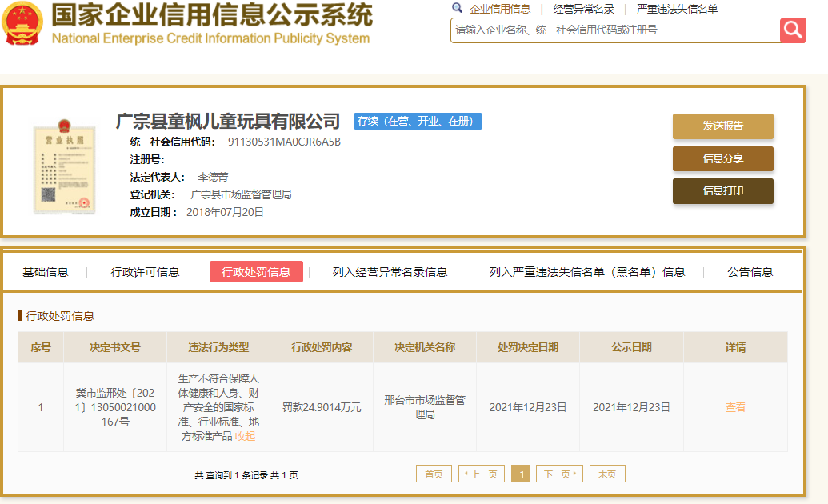Screen dimensions: 828x504
Task: Open the business license thumbnail image
Action: pyautogui.click(x=65, y=167)
